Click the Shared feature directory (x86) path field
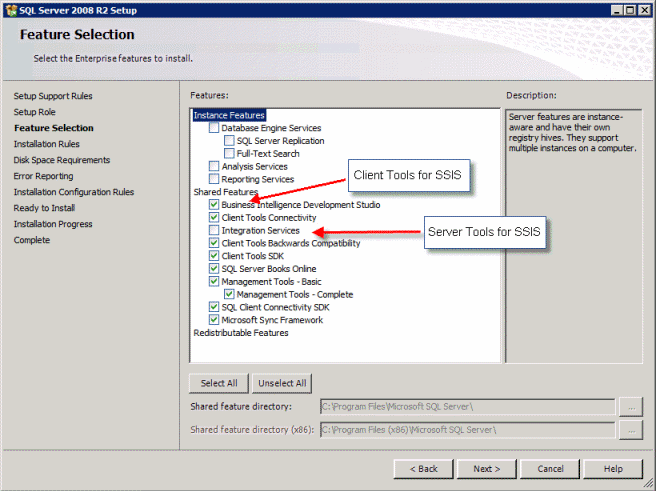Image resolution: width=656 pixels, height=491 pixels. pos(468,430)
